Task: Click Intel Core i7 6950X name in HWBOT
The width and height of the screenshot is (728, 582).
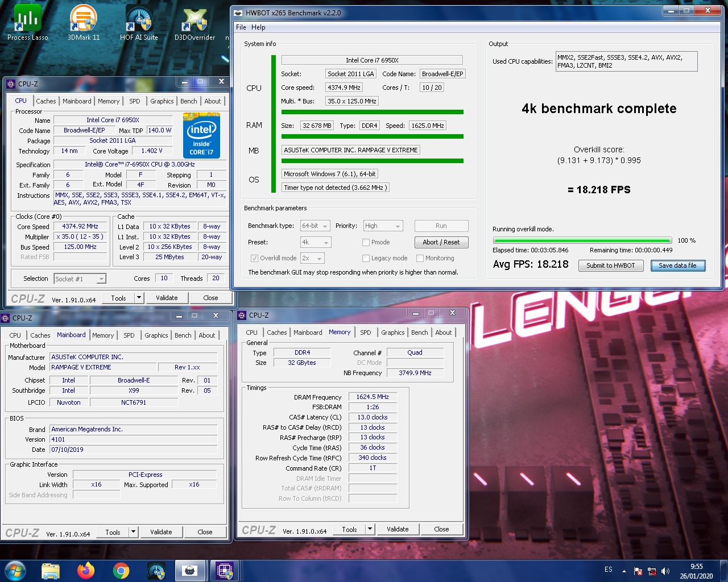Action: tap(372, 60)
